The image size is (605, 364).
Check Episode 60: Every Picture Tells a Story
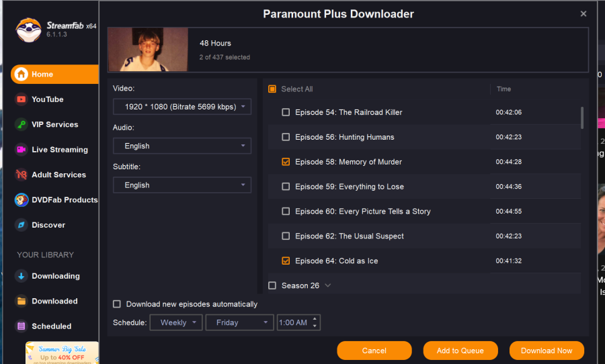pyautogui.click(x=286, y=212)
